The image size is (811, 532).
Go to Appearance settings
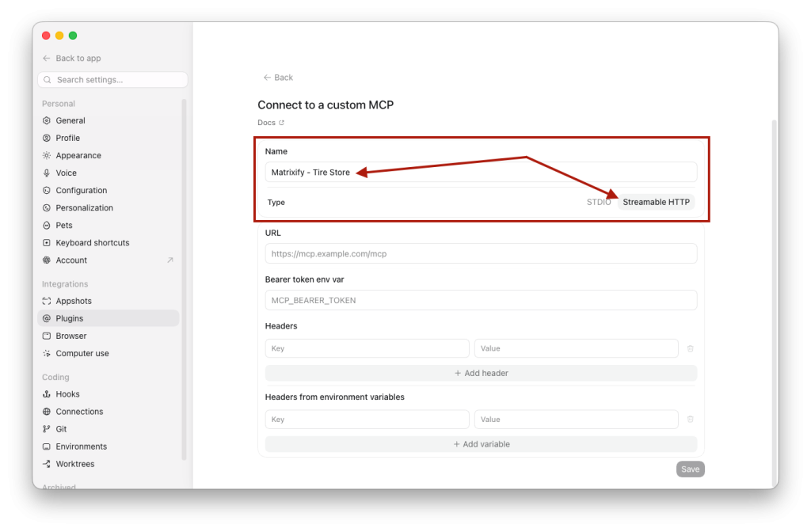pos(109,156)
